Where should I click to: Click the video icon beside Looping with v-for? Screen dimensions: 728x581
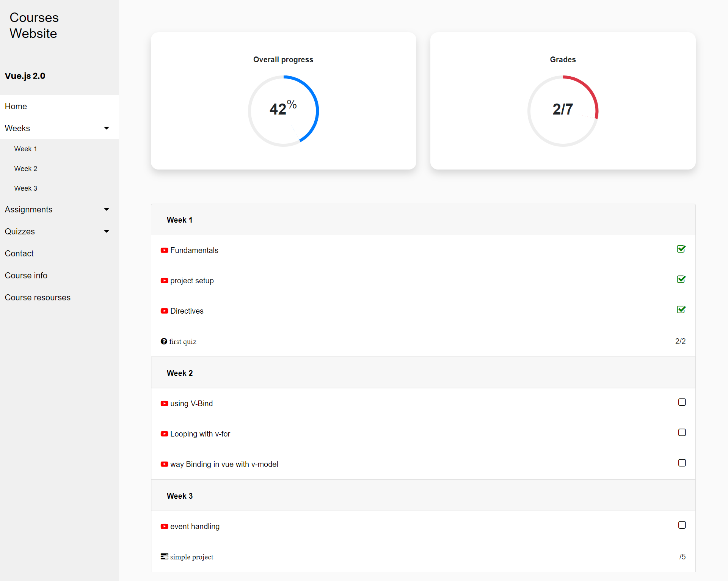pos(164,434)
